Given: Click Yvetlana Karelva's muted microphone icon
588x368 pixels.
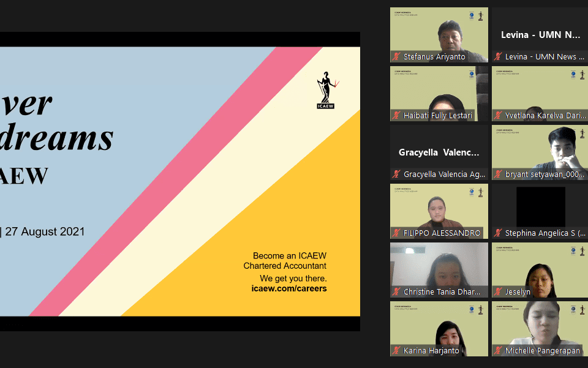Looking at the screenshot, I should pos(499,116).
